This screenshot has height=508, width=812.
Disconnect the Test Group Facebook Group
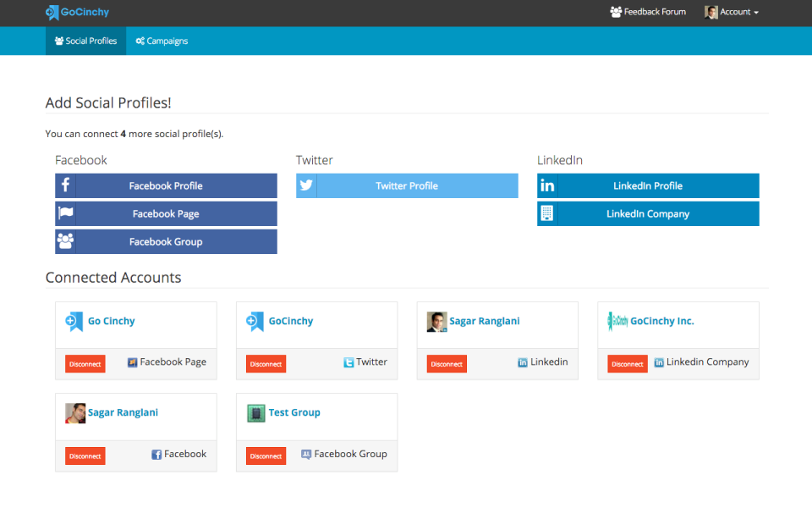[x=266, y=456]
